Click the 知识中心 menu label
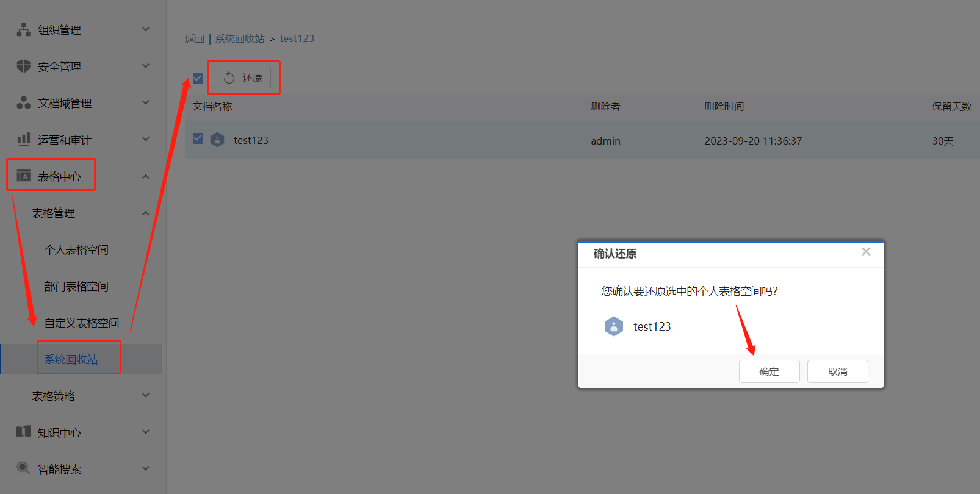Image resolution: width=980 pixels, height=494 pixels. tap(59, 432)
